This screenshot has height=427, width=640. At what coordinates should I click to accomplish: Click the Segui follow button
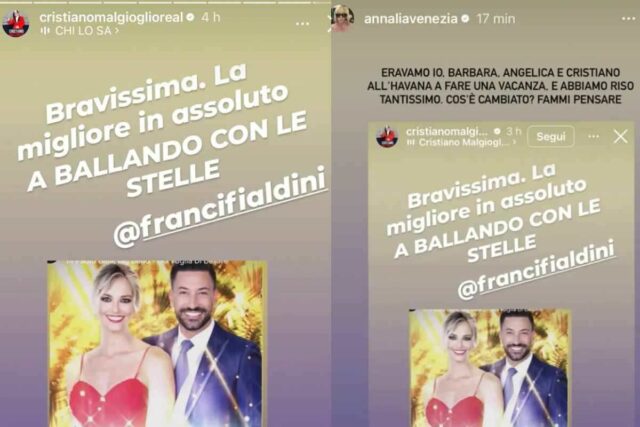pos(551,136)
